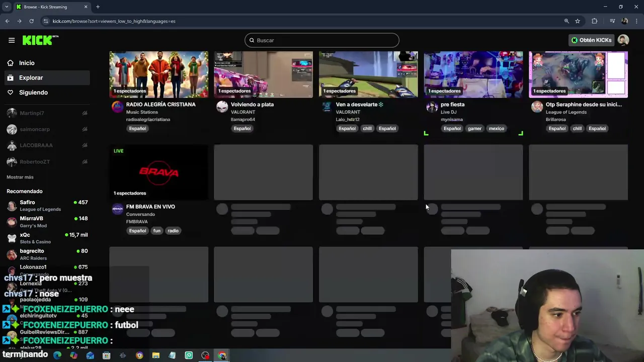Open followed channel RobertooZT
644x362 pixels.
click(47, 161)
